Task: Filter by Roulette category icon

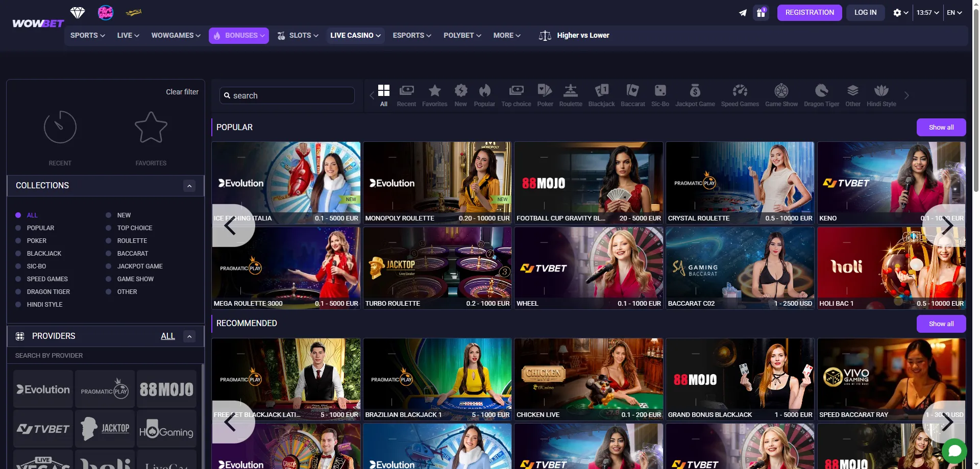Action: tap(571, 95)
